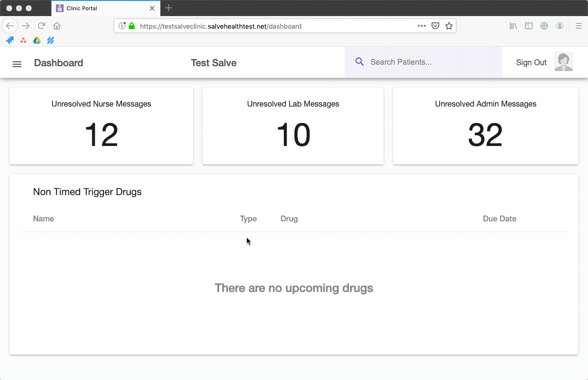This screenshot has width=588, height=380.
Task: Go back with browser back arrow
Action: (x=10, y=26)
